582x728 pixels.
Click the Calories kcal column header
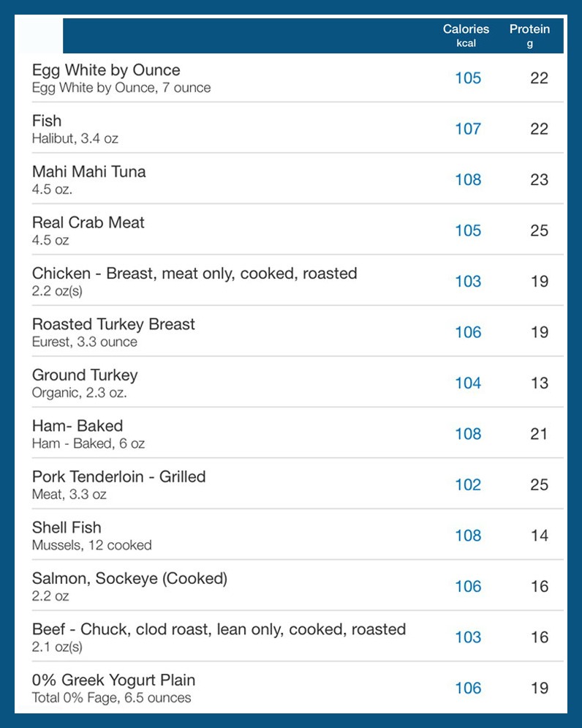(x=466, y=35)
